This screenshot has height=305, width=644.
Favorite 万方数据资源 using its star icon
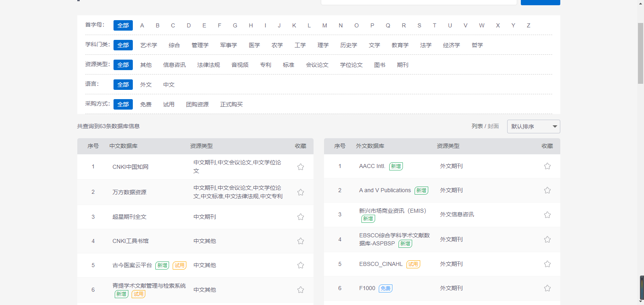coord(300,192)
